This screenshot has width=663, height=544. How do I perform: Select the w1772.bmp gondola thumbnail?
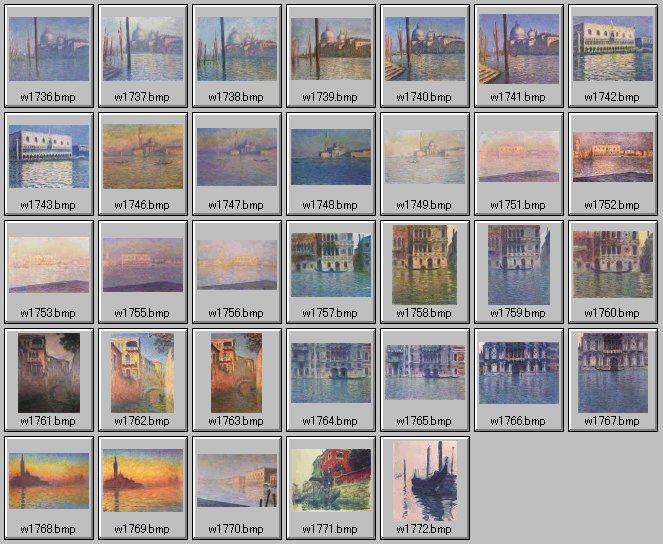[425, 480]
